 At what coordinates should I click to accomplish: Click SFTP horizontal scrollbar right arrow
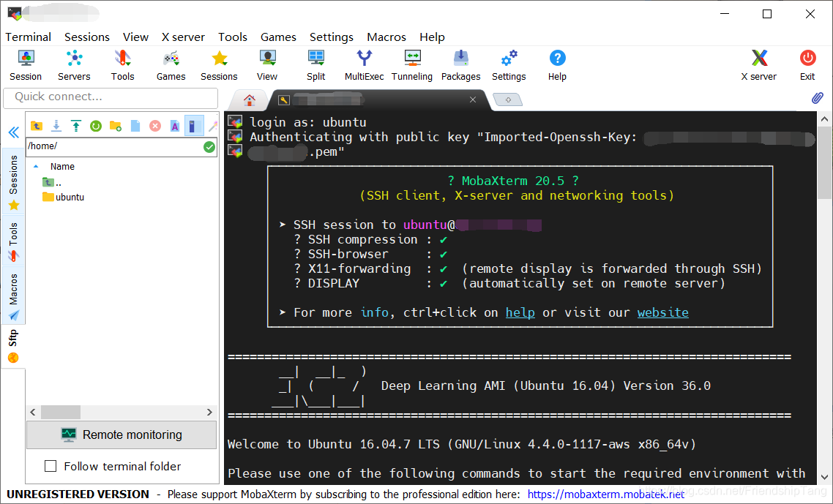[209, 412]
